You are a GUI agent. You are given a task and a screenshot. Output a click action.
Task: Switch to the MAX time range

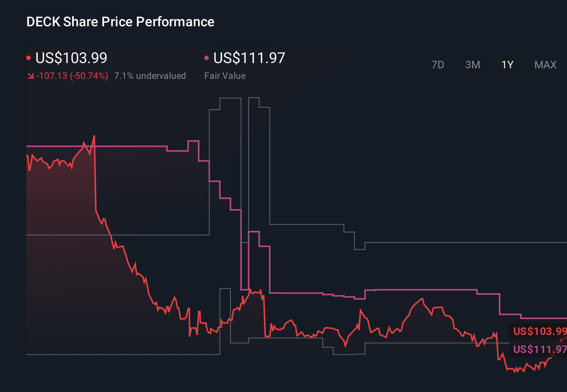(x=545, y=65)
